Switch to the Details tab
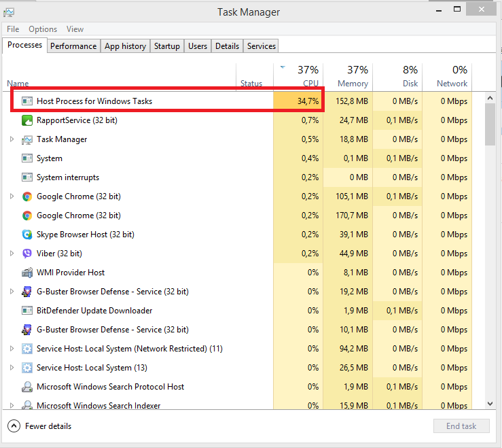 coord(227,46)
